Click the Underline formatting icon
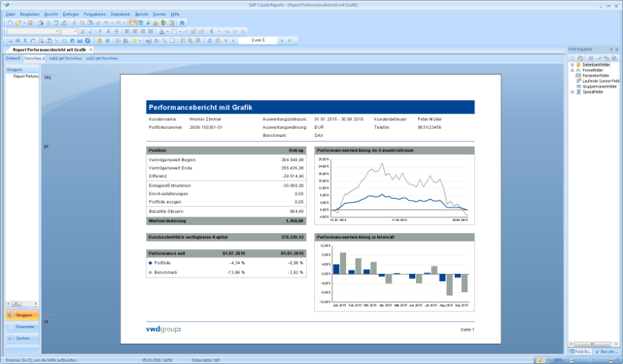The image size is (623, 364). click(x=115, y=31)
